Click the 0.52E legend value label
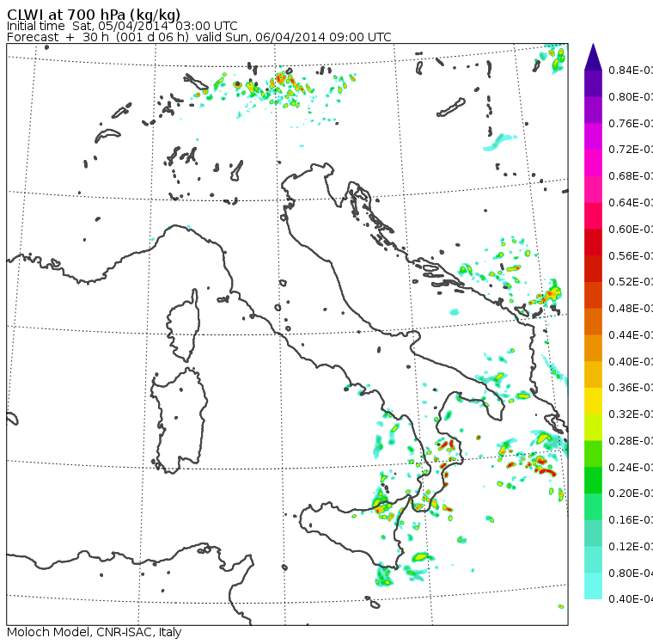653x644 pixels. click(631, 282)
